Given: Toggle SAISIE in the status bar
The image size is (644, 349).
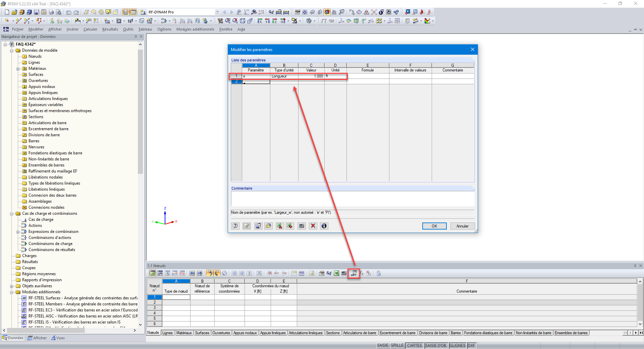Looking at the screenshot, I should [383, 346].
